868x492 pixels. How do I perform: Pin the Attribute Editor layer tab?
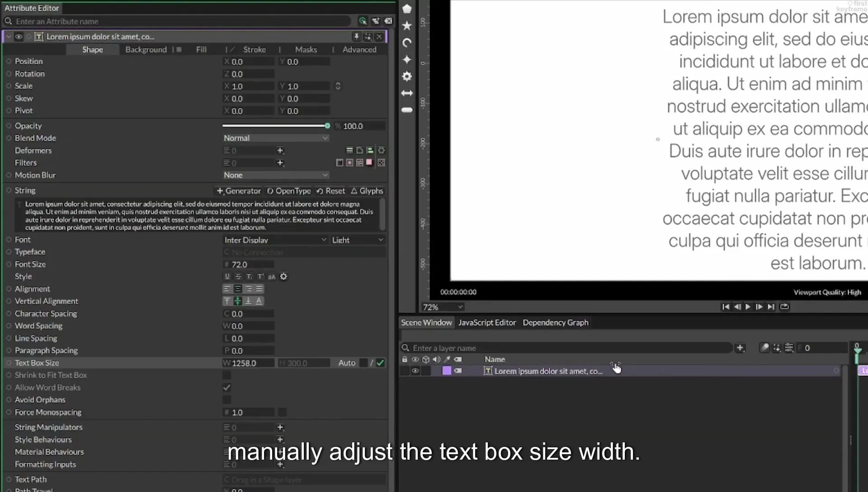356,37
